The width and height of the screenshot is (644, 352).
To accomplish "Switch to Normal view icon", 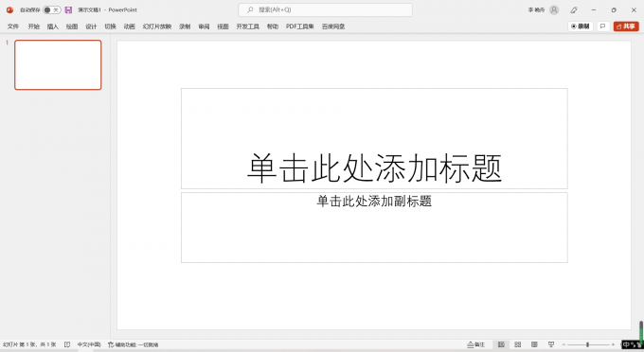I will (x=501, y=344).
